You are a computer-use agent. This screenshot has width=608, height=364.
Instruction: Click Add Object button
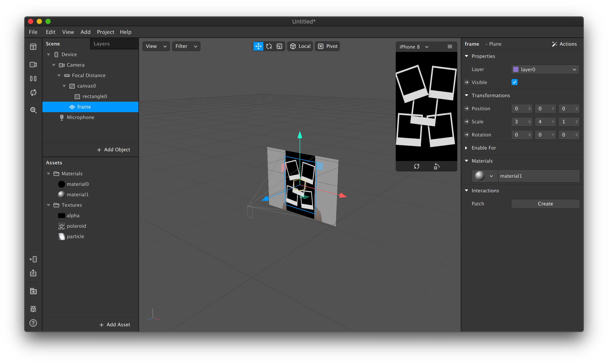tap(113, 149)
